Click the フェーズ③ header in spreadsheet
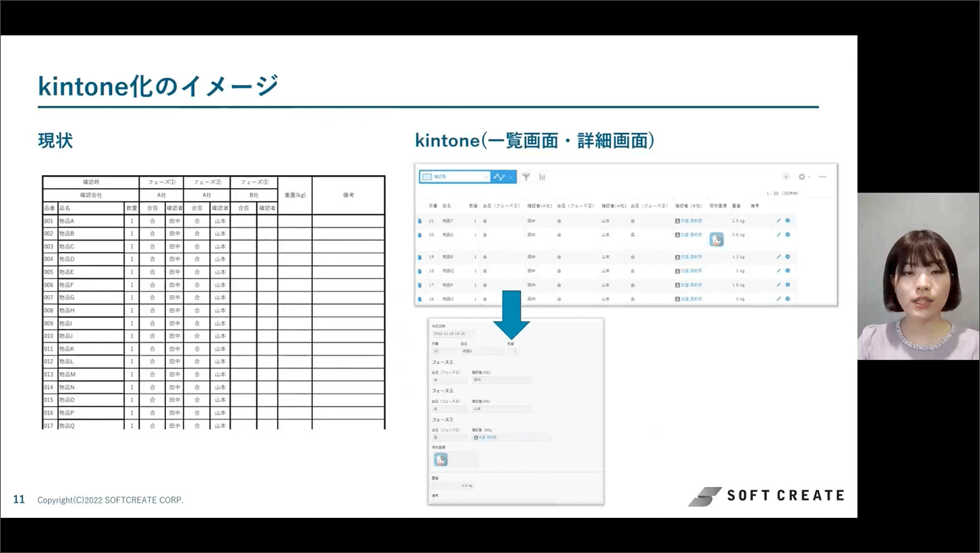 point(254,182)
